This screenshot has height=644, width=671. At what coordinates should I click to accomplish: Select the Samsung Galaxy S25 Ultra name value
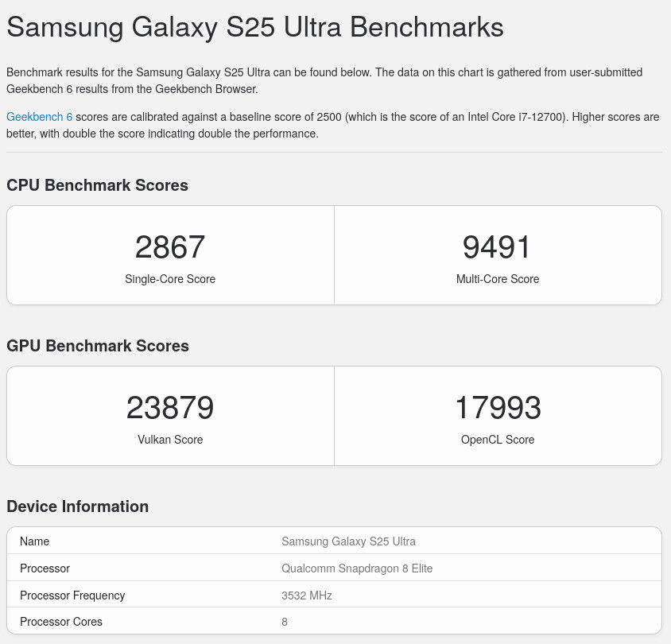coord(348,541)
